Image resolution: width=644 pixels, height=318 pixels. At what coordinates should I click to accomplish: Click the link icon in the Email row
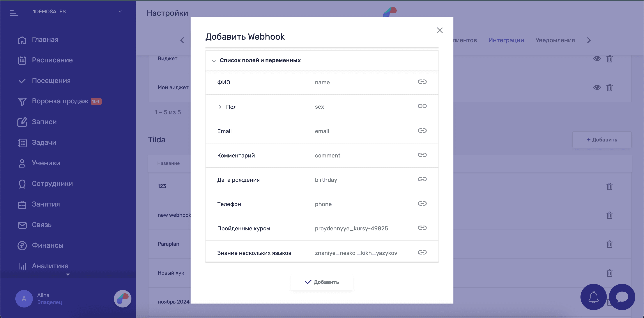(x=422, y=131)
